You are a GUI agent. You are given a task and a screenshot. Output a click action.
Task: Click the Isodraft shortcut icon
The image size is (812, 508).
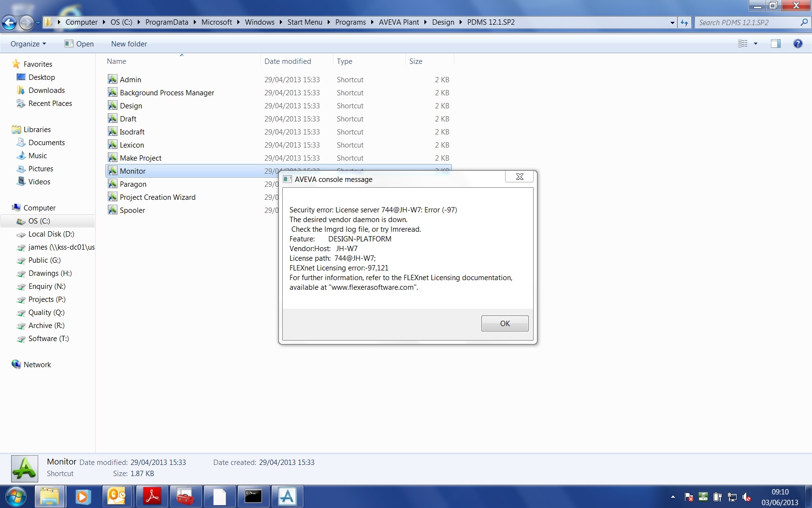[113, 132]
